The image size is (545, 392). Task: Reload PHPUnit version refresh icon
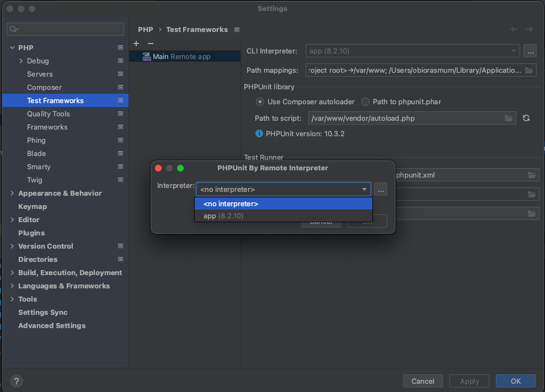[x=526, y=118]
